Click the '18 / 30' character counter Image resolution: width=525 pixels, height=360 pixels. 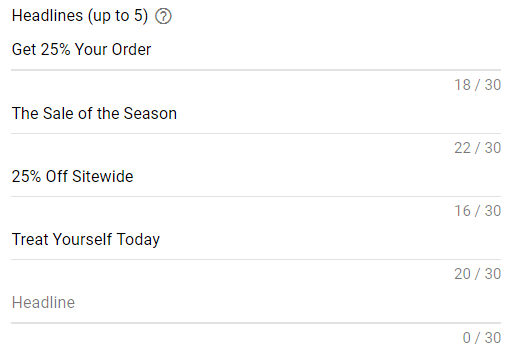pos(477,85)
